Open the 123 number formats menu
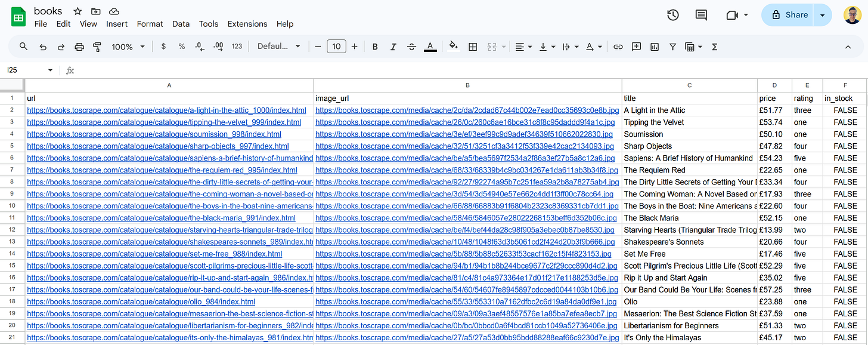 pos(237,47)
